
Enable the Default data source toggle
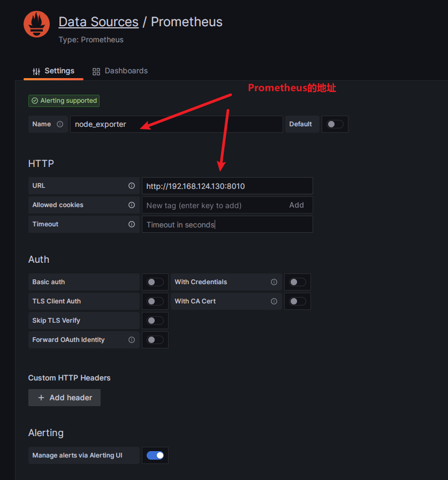pos(335,124)
